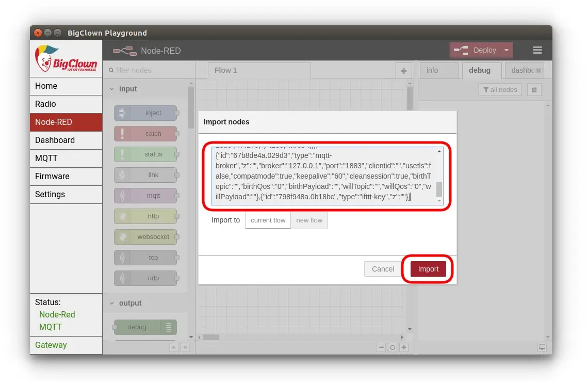
Task: Select the status node in palette
Action: [x=146, y=154]
